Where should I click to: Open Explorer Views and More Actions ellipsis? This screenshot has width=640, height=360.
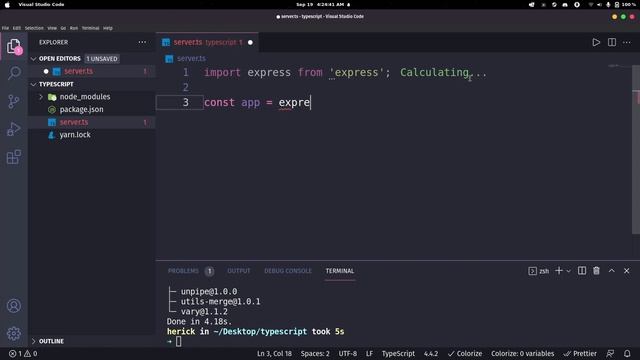coord(142,42)
